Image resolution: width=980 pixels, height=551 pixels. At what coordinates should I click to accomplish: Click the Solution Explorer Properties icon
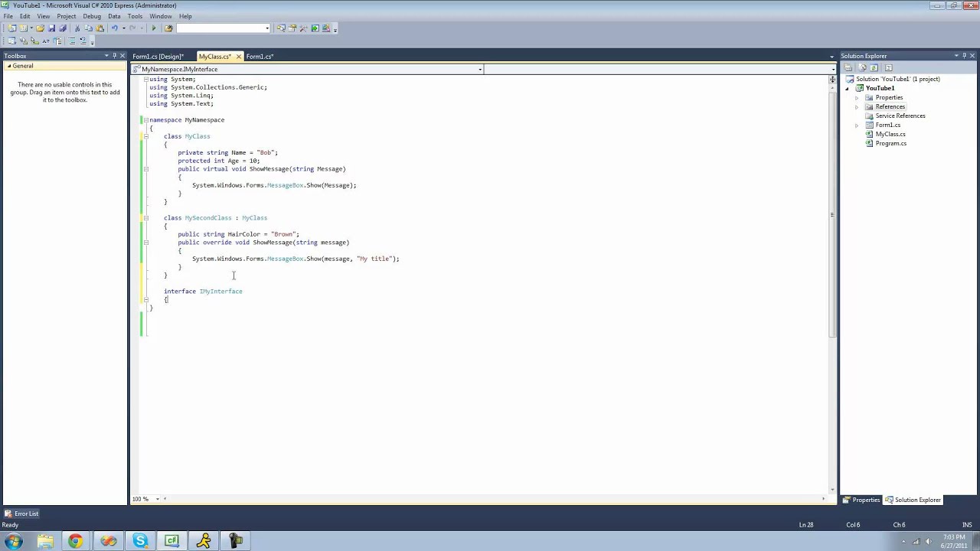[848, 67]
